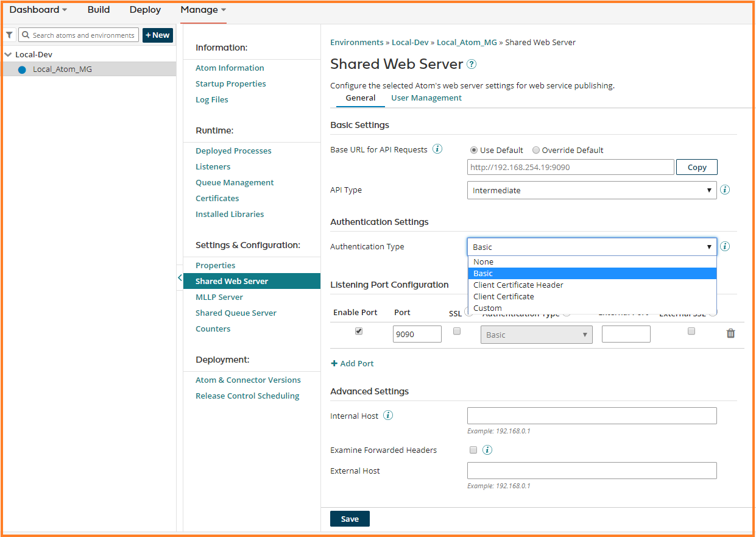Click help icon beside Shared Web Server title
Screen dimensions: 756x537
[x=472, y=64]
